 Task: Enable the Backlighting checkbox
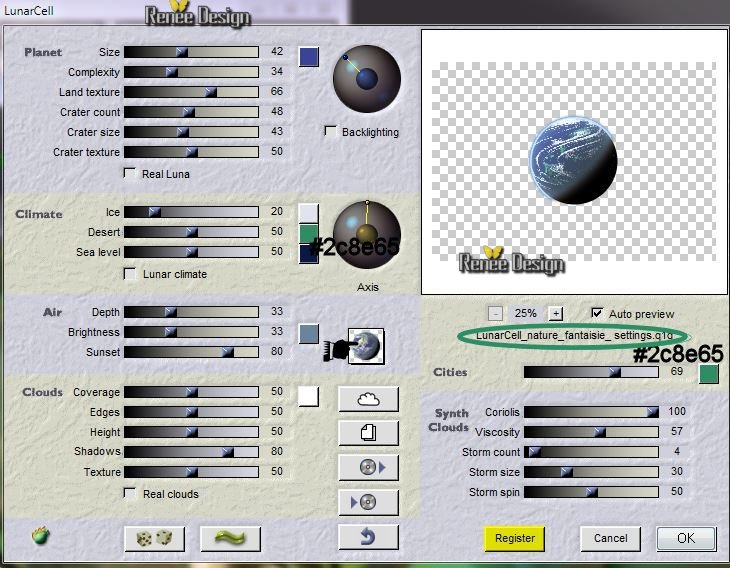pyautogui.click(x=330, y=131)
